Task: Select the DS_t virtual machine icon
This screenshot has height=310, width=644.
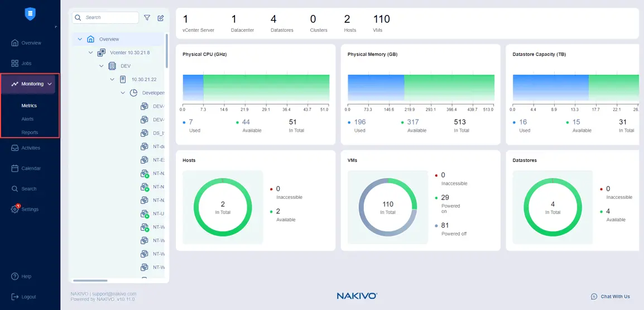Action: (x=144, y=133)
